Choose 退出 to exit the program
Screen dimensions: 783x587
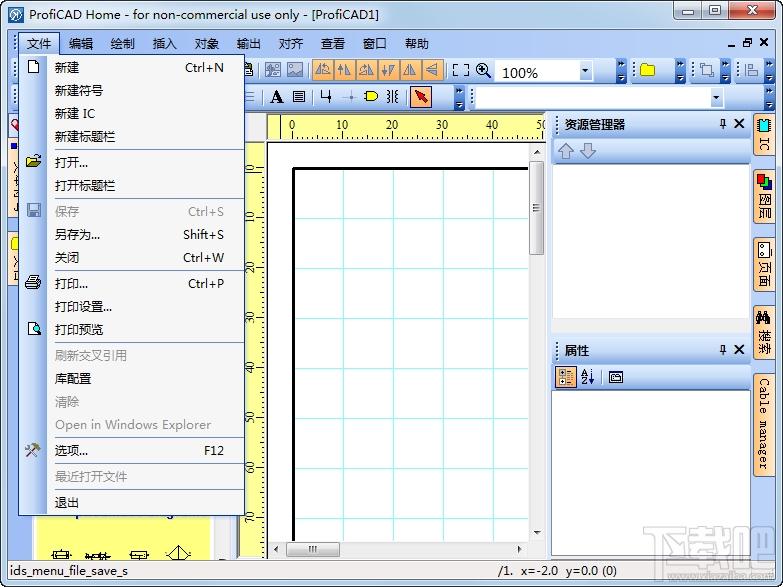132,502
